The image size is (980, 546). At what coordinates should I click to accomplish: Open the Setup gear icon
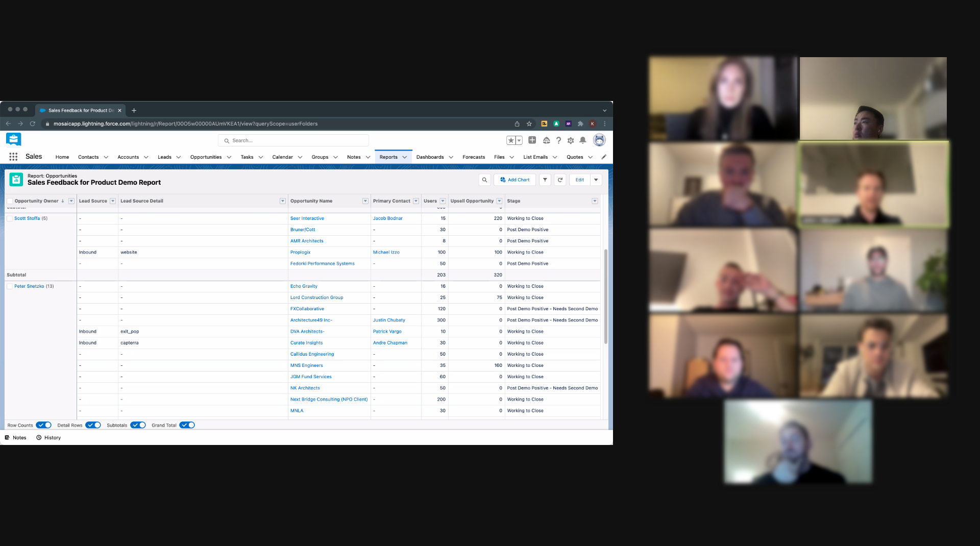point(571,140)
